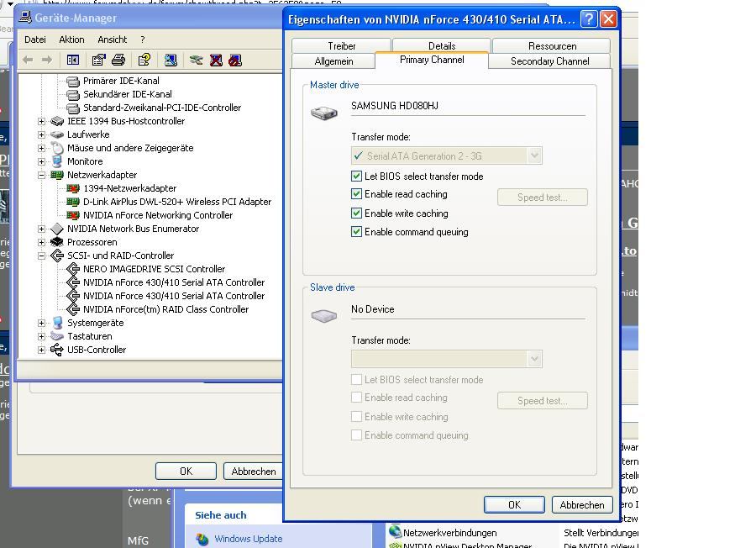Click the Monitore monitor icon
This screenshot has height=548, width=756.
(x=57, y=161)
